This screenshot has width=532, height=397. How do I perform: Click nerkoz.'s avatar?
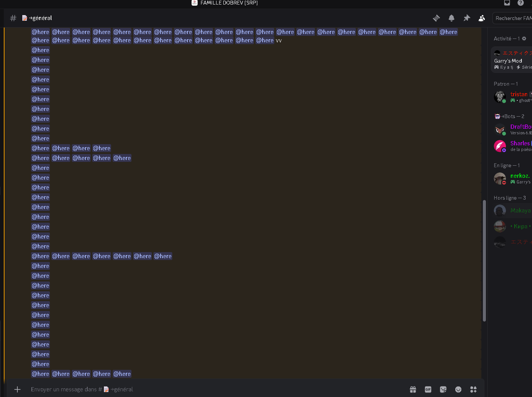pyautogui.click(x=500, y=178)
